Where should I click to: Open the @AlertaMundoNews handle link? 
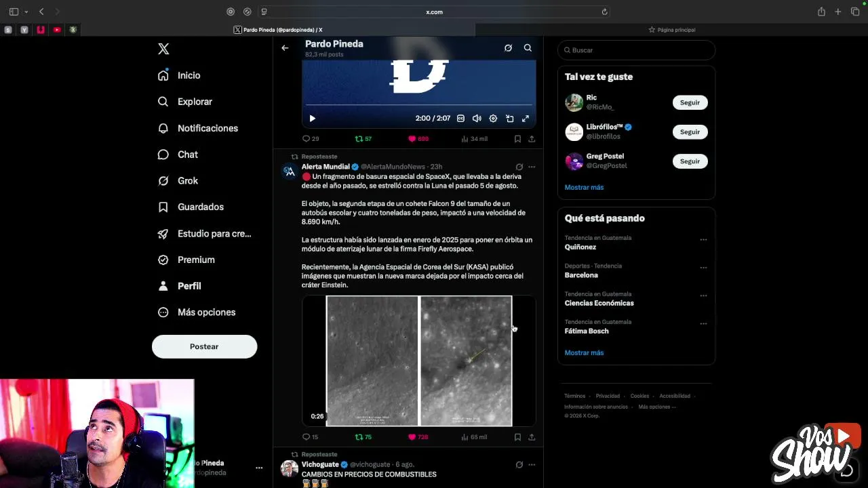[x=393, y=167]
